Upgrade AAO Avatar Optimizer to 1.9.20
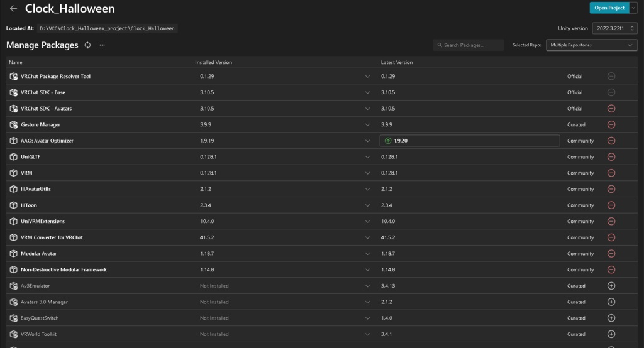The image size is (644, 348). (x=469, y=141)
